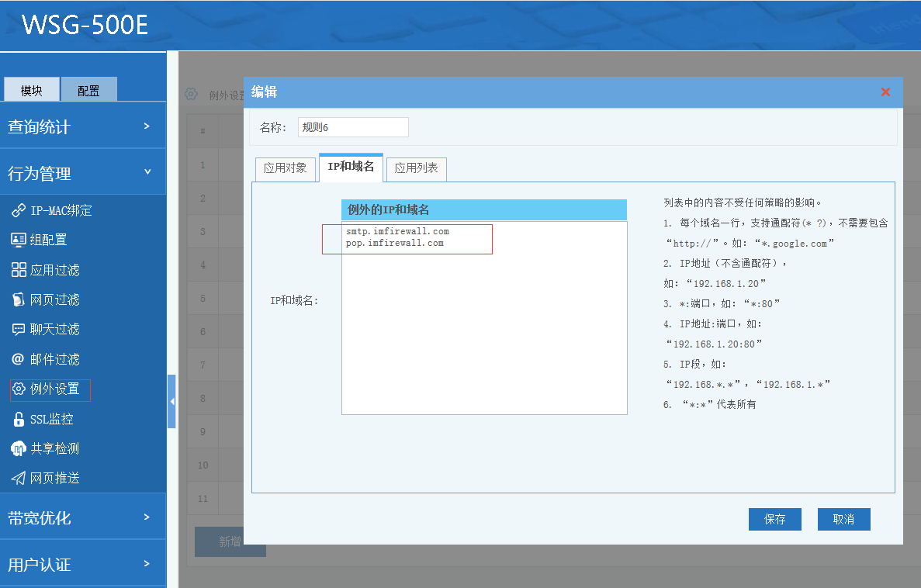Viewport: 921px width, 588px height.
Task: Click the 网页推送 paper plane icon
Action: 19,478
